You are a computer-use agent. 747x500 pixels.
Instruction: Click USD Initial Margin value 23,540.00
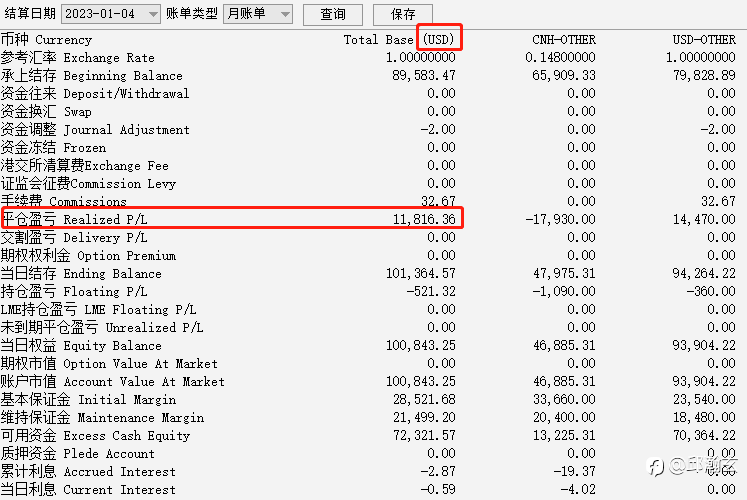704,399
